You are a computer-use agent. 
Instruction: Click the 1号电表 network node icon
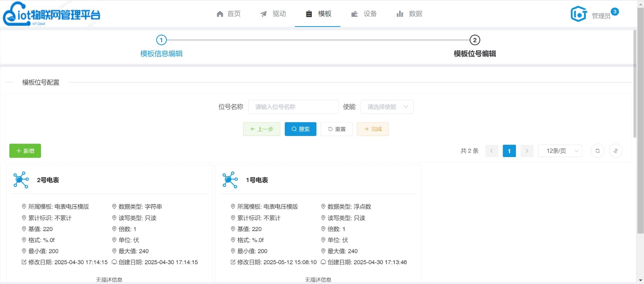tap(230, 180)
